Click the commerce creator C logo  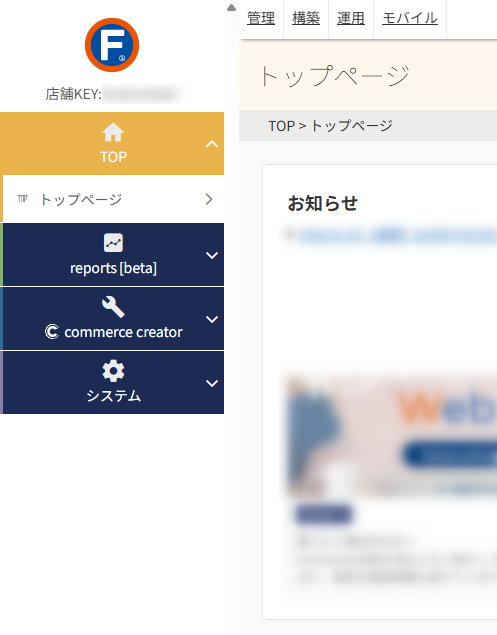pos(52,332)
